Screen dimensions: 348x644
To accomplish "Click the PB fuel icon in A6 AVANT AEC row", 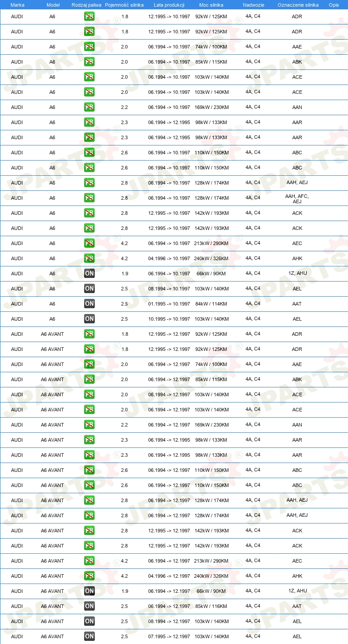I will point(89,561).
